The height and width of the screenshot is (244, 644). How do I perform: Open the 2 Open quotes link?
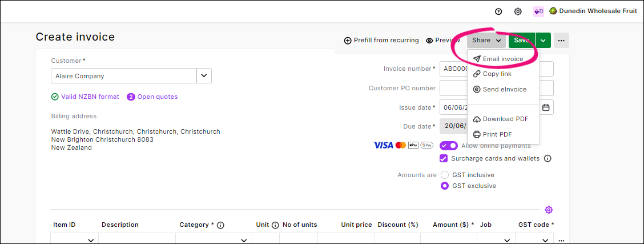pos(152,97)
